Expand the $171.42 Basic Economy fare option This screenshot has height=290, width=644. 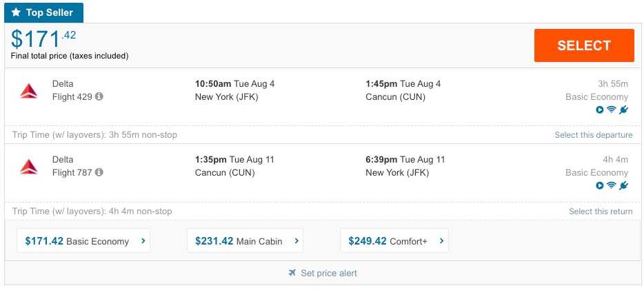[x=83, y=241]
